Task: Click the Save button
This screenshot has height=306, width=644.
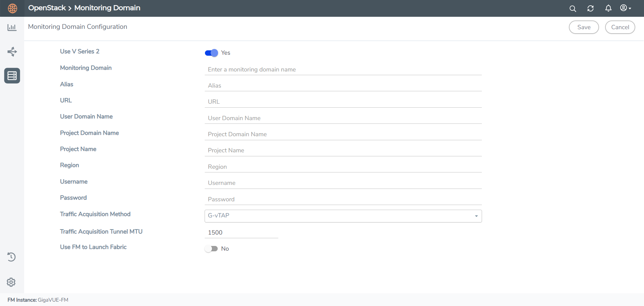Action: 584,27
